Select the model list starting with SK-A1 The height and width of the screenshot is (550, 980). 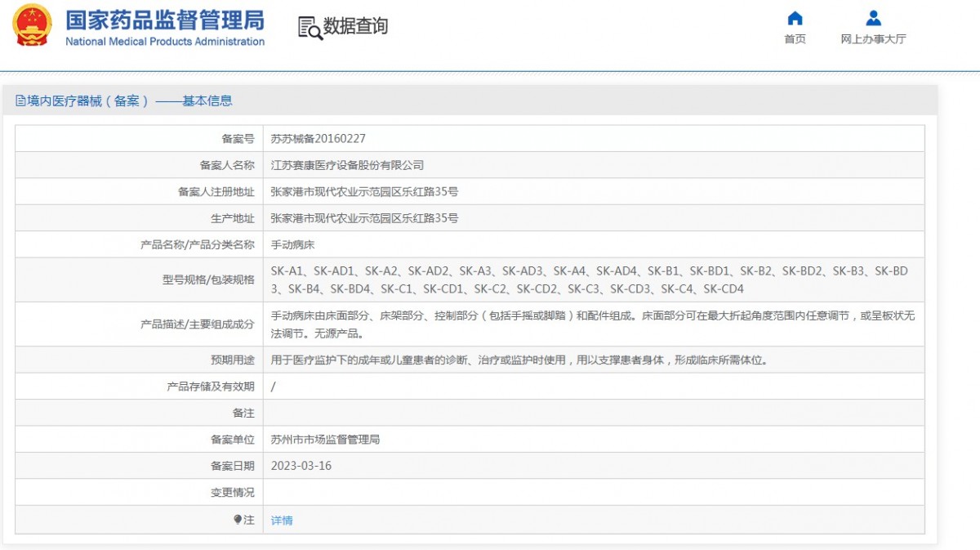(590, 279)
